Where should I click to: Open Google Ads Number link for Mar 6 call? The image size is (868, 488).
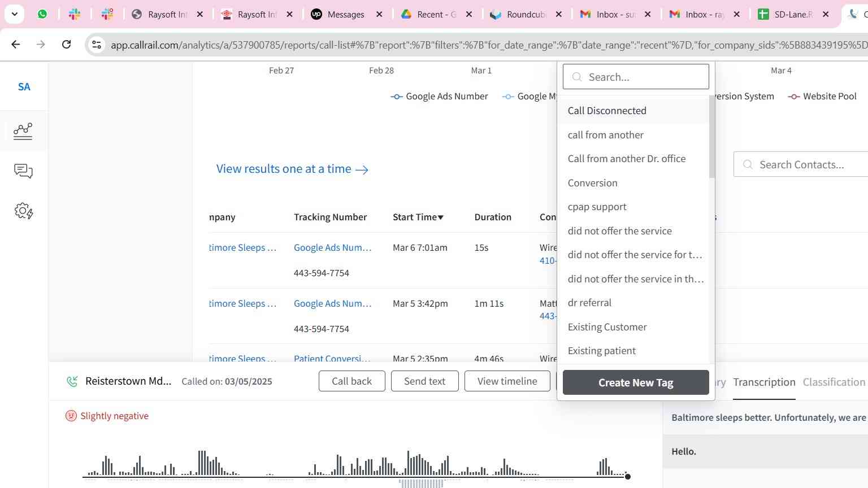pyautogui.click(x=332, y=247)
